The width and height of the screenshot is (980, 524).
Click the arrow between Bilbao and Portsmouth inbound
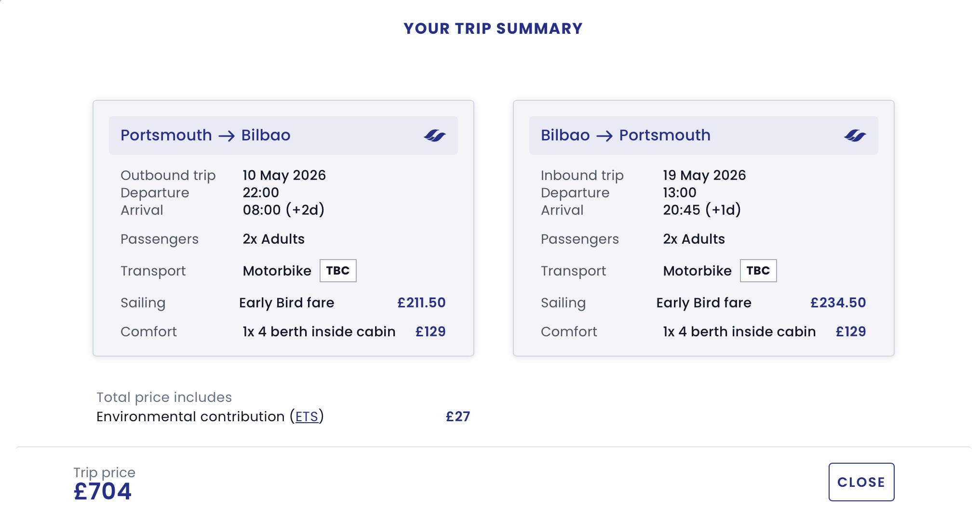tap(604, 136)
